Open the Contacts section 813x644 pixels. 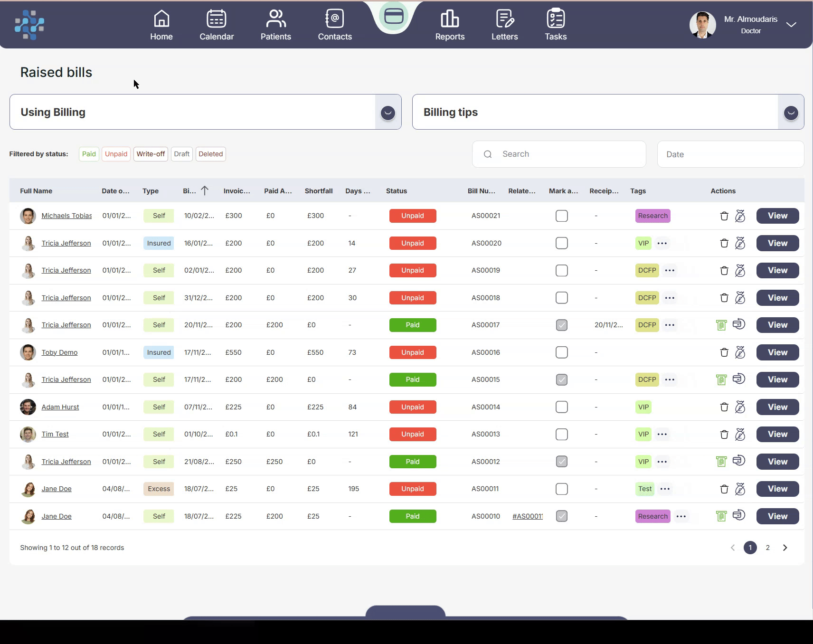point(335,25)
